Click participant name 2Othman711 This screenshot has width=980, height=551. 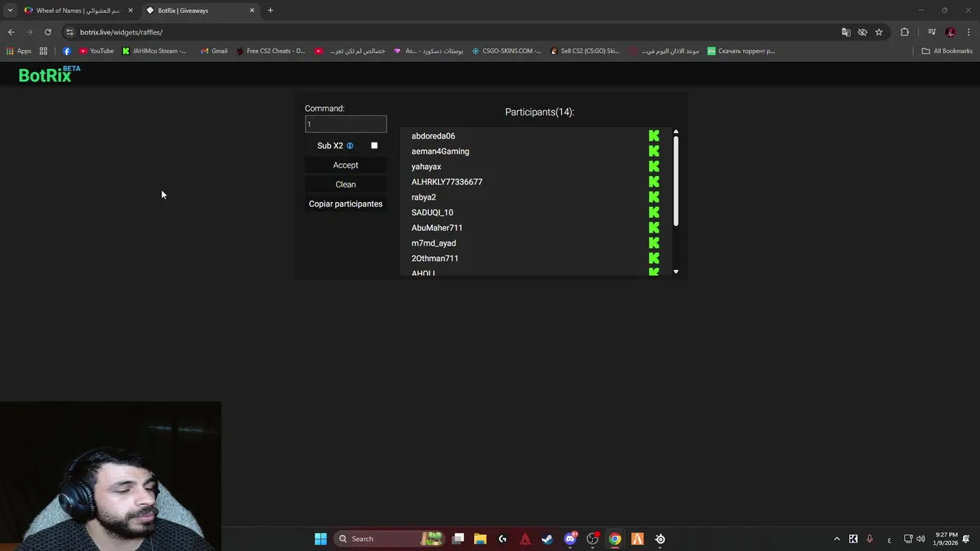click(x=435, y=259)
